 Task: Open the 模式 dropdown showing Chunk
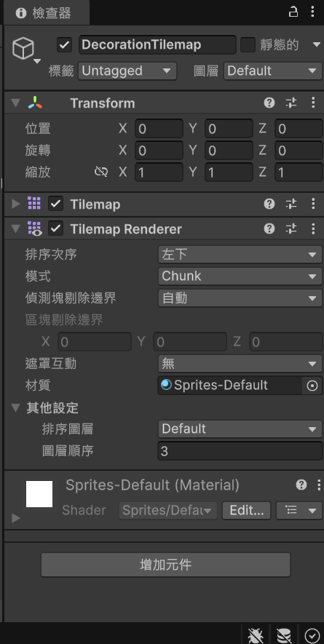tap(240, 277)
